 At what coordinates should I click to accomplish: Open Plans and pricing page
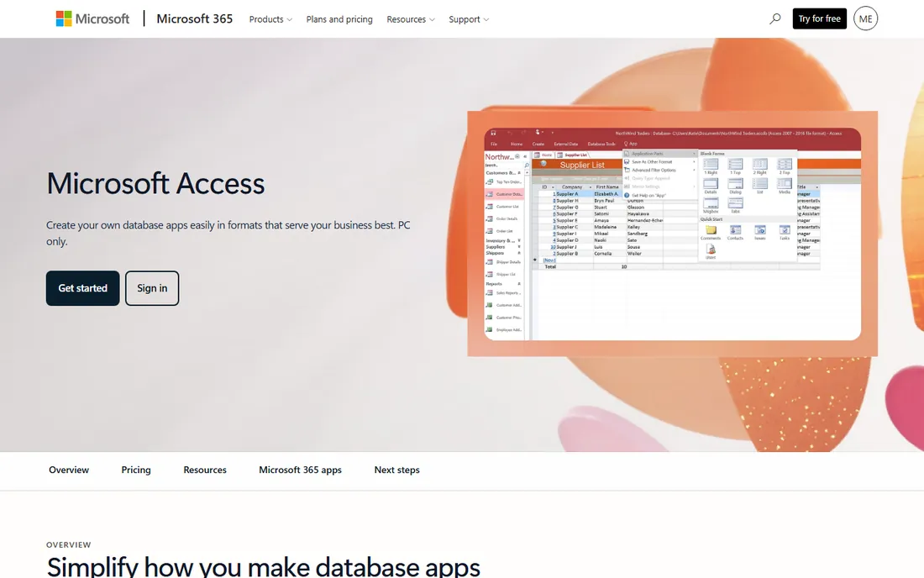[x=339, y=19]
